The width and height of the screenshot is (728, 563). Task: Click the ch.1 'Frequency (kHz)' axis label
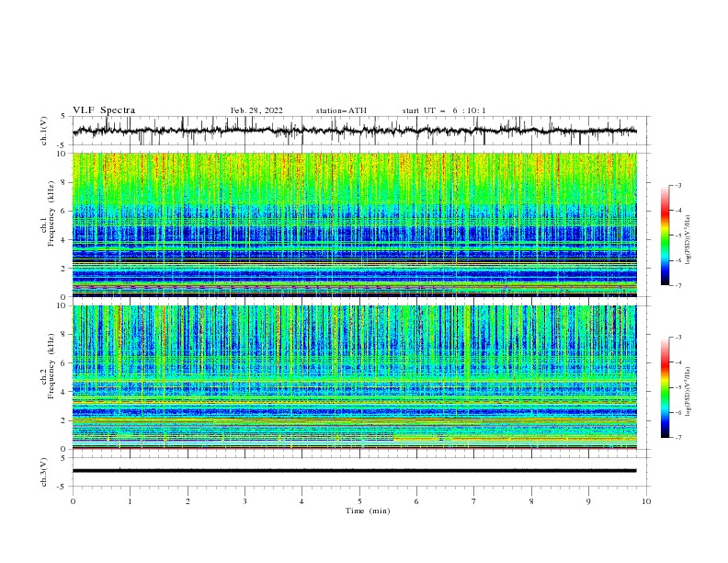click(51, 214)
